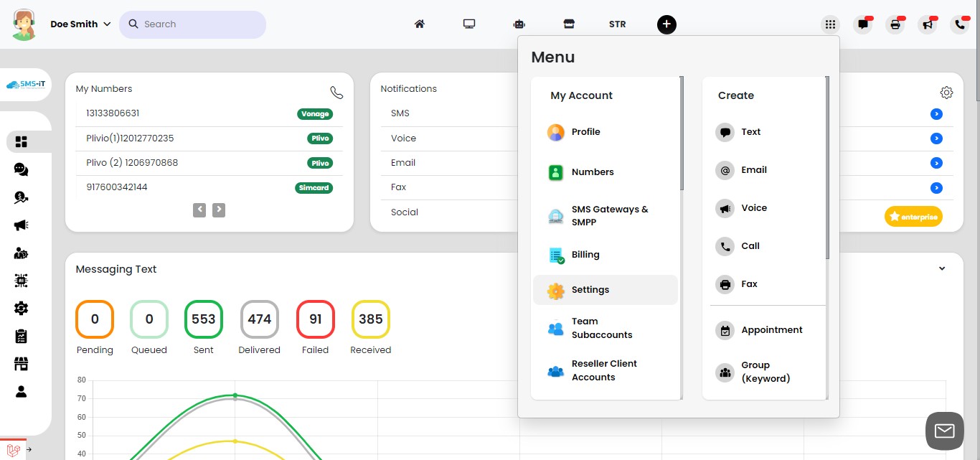The image size is (980, 460).
Task: Open the robot icon in top navigation
Action: click(519, 24)
